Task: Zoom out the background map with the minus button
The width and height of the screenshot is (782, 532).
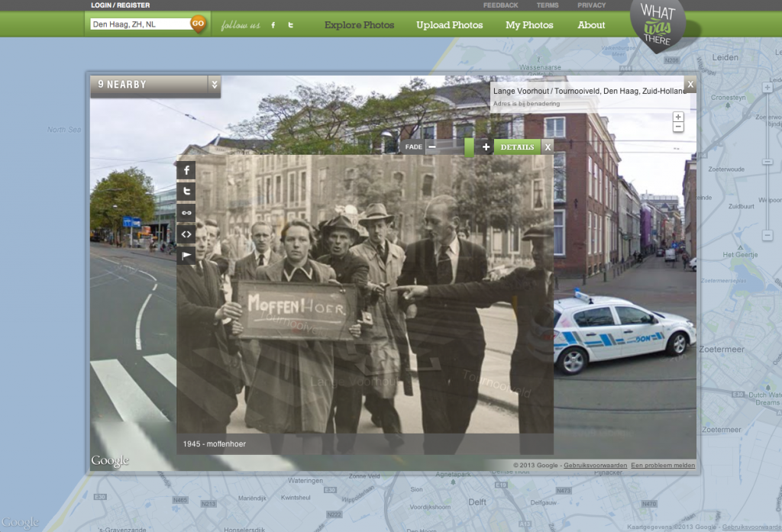Action: [767, 235]
